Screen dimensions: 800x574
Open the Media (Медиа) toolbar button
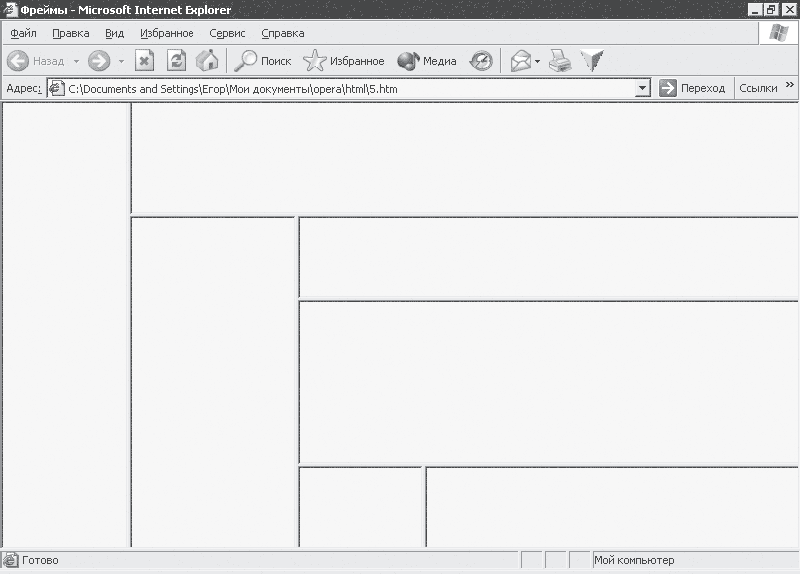click(x=427, y=61)
